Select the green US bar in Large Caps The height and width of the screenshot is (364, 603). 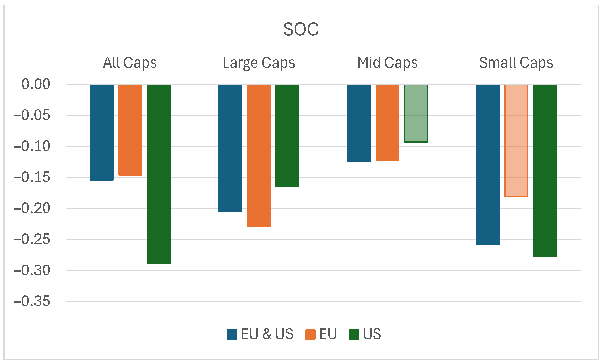287,136
